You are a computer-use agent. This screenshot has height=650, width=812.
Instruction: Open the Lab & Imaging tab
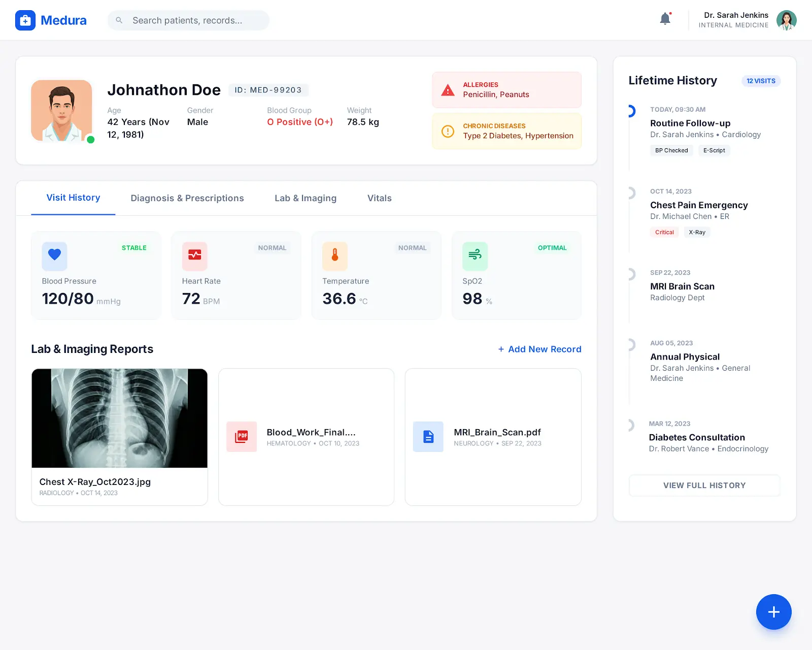pos(306,198)
